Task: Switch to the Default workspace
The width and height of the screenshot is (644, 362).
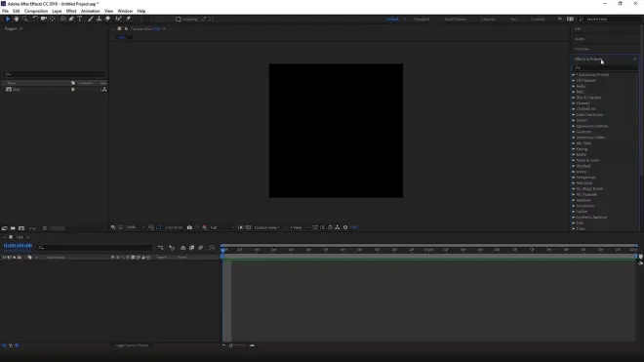Action: coord(392,20)
